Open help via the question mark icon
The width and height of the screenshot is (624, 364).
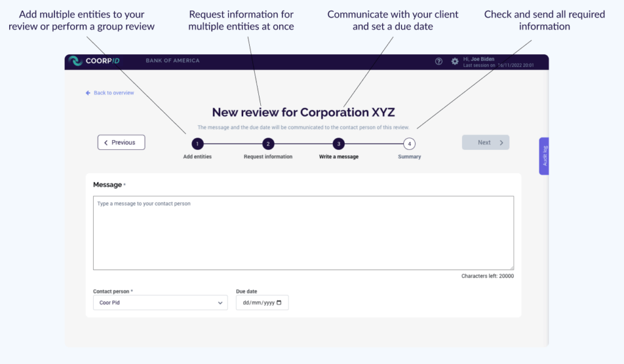coord(439,61)
